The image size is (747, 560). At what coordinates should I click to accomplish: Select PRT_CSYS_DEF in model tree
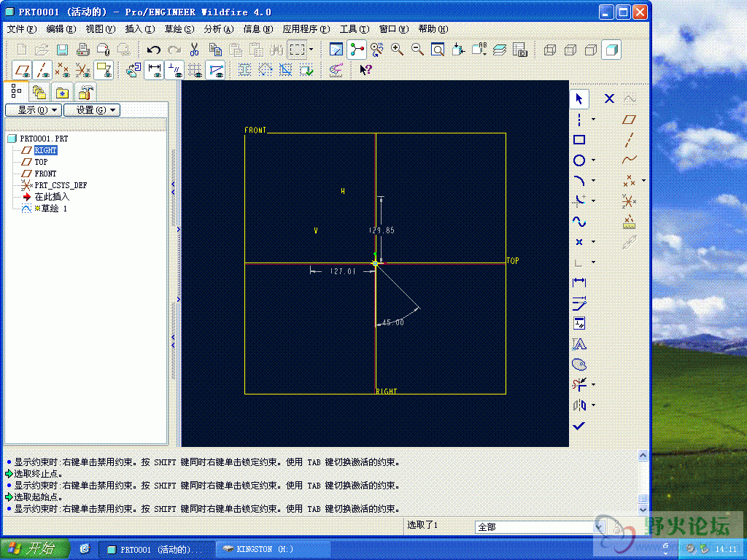tap(61, 185)
